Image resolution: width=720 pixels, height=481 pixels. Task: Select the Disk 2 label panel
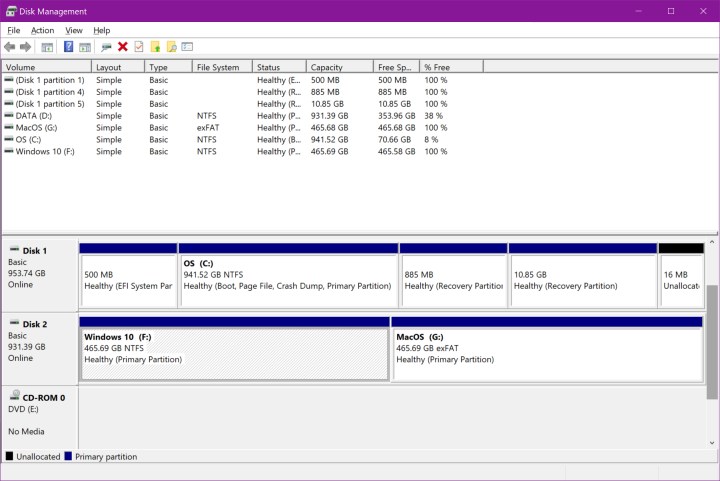click(x=39, y=347)
